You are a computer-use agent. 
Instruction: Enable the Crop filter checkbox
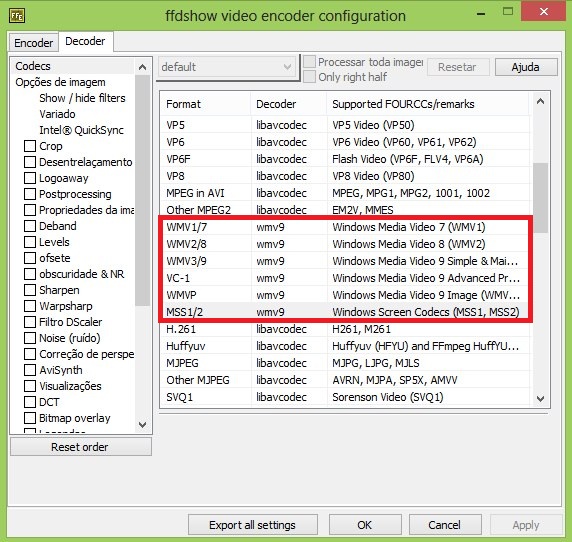[x=30, y=146]
